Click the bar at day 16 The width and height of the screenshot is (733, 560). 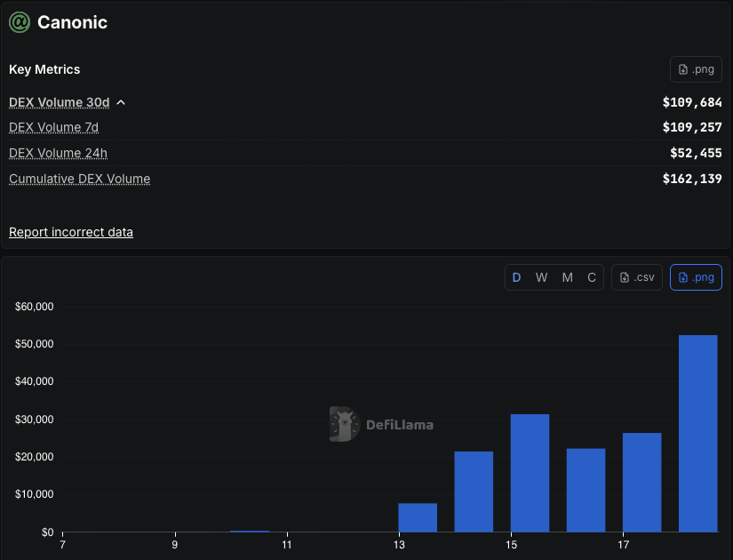coord(586,491)
